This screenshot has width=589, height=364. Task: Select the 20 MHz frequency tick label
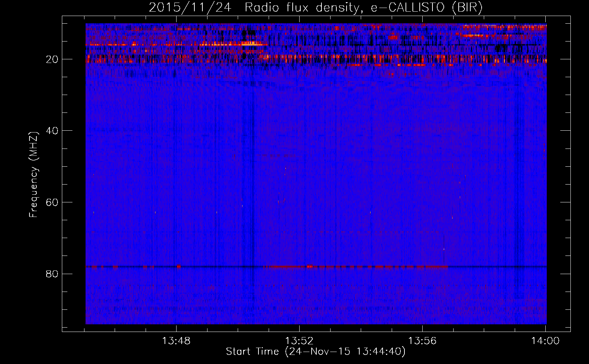(x=52, y=59)
